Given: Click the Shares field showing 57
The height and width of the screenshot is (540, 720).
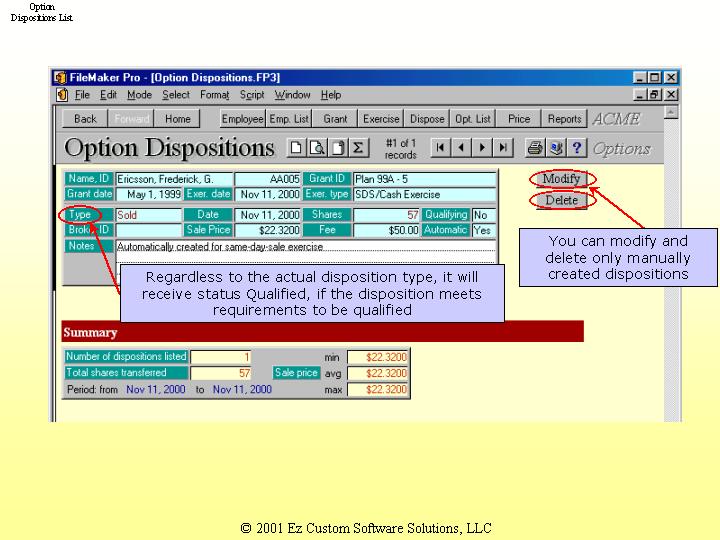Looking at the screenshot, I should [386, 215].
